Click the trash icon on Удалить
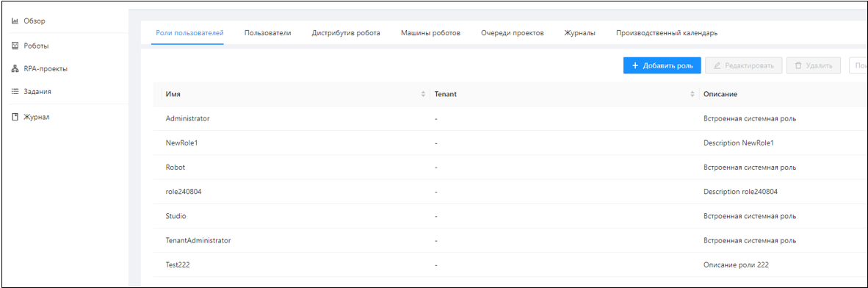Image resolution: width=868 pixels, height=288 pixels. coord(798,65)
